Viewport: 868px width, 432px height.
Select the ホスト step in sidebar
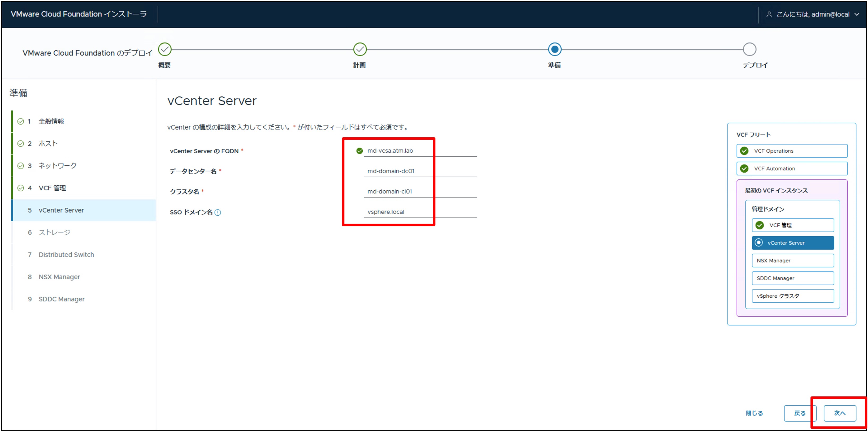pyautogui.click(x=84, y=144)
